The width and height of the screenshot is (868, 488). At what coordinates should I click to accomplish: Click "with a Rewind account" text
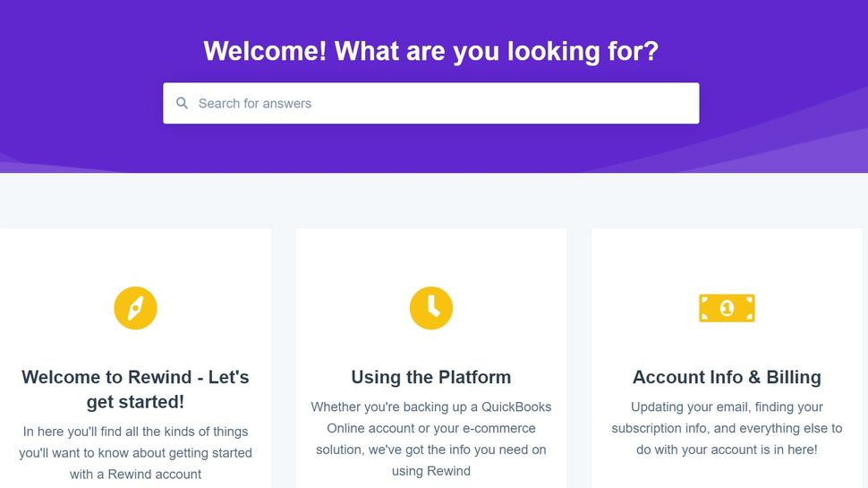pos(135,475)
